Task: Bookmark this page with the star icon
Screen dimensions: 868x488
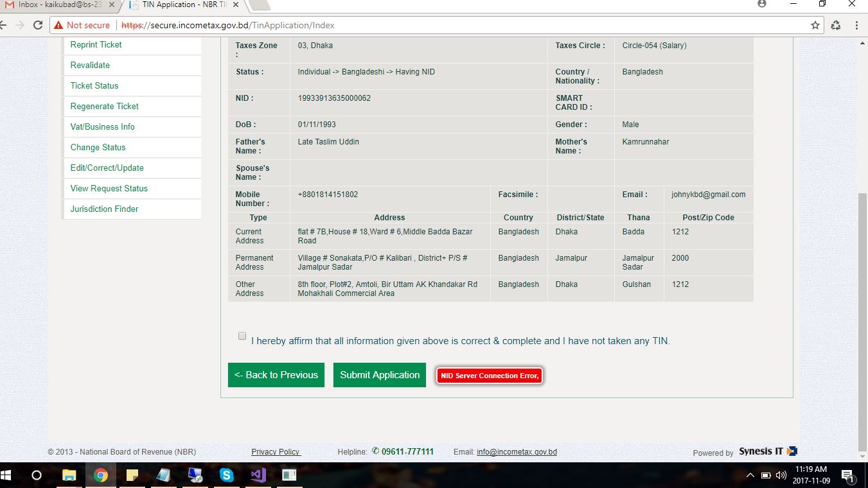Action: 815,25
